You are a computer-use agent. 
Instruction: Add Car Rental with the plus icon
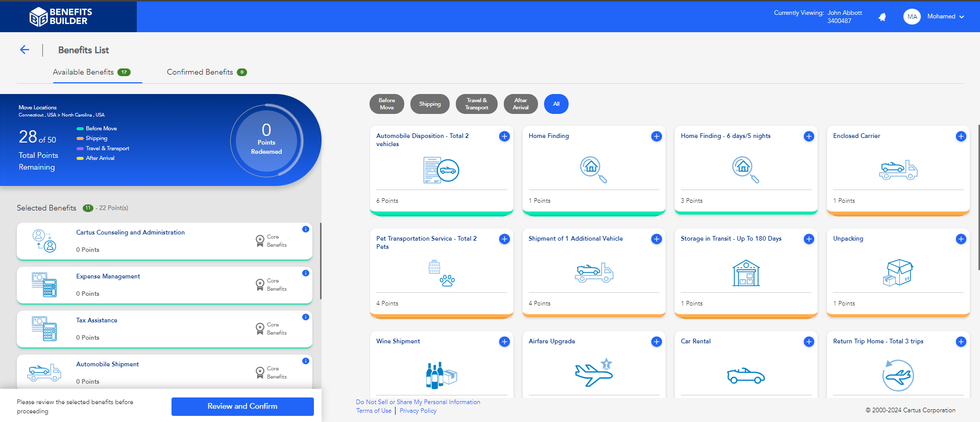(808, 342)
